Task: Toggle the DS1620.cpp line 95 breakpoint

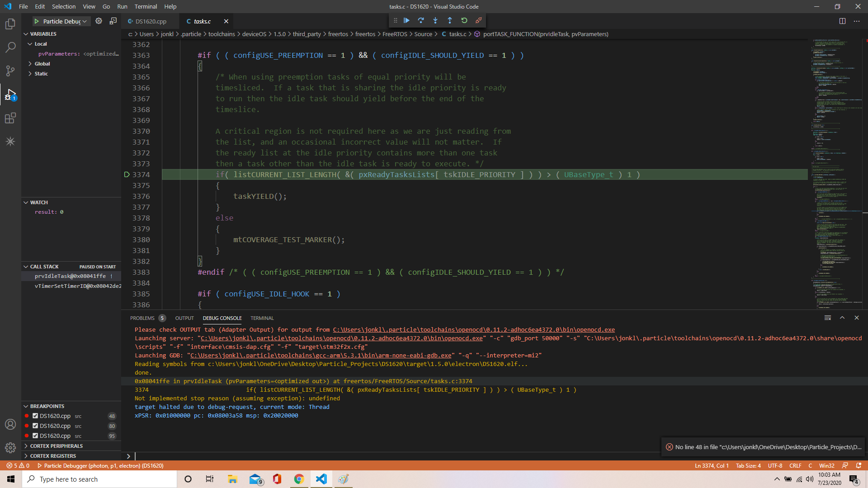Action: (x=35, y=436)
